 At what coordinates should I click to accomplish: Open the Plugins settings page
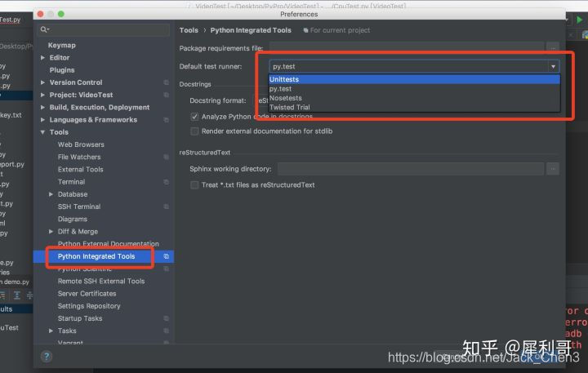coord(62,70)
